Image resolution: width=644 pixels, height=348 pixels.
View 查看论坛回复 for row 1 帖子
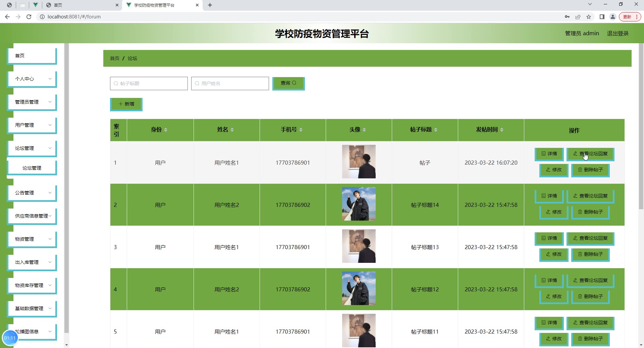[590, 154]
